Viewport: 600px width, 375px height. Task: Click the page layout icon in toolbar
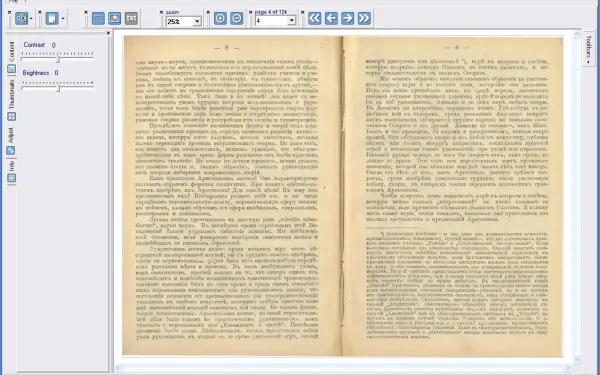tap(21, 18)
